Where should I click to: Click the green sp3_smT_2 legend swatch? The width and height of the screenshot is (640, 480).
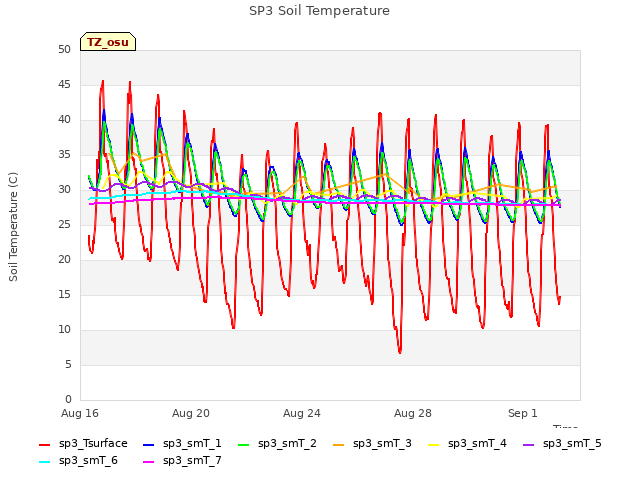(x=243, y=444)
